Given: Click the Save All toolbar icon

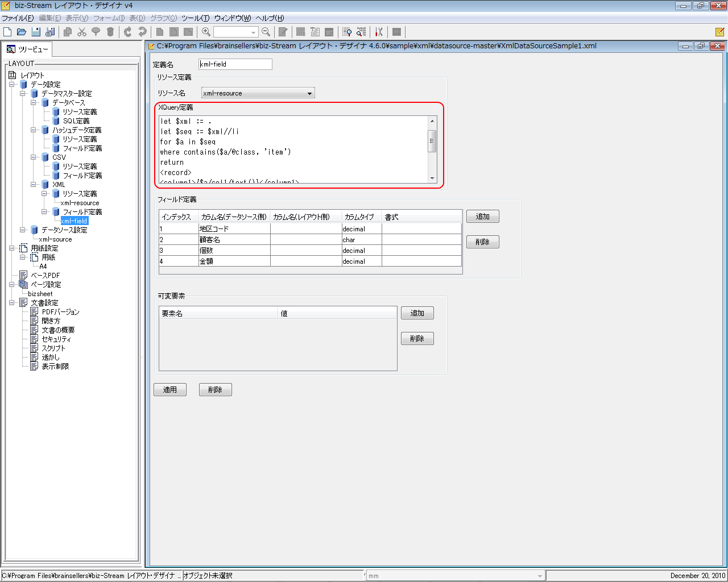Looking at the screenshot, I should coord(50,32).
